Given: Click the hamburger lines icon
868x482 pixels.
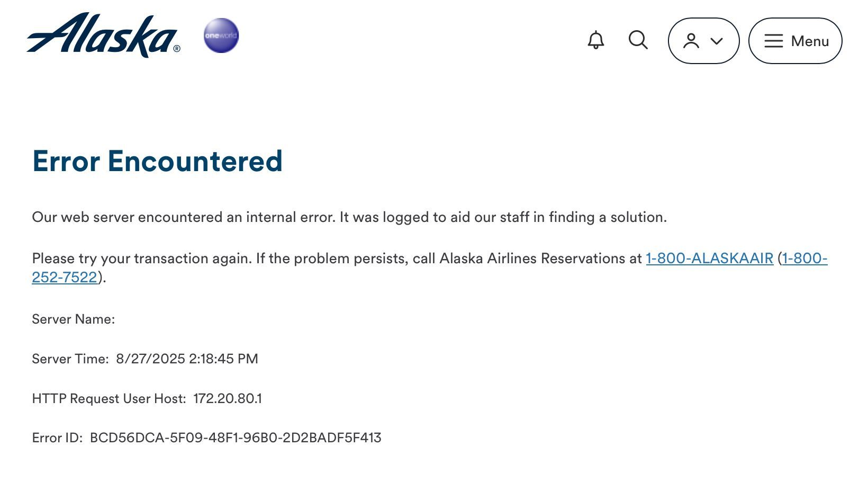Looking at the screenshot, I should coord(773,41).
